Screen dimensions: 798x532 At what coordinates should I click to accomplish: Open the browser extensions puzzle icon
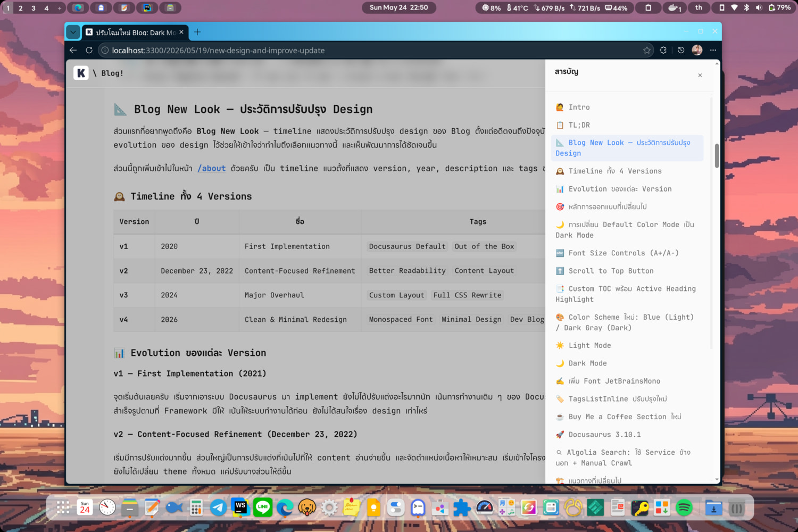coord(663,50)
